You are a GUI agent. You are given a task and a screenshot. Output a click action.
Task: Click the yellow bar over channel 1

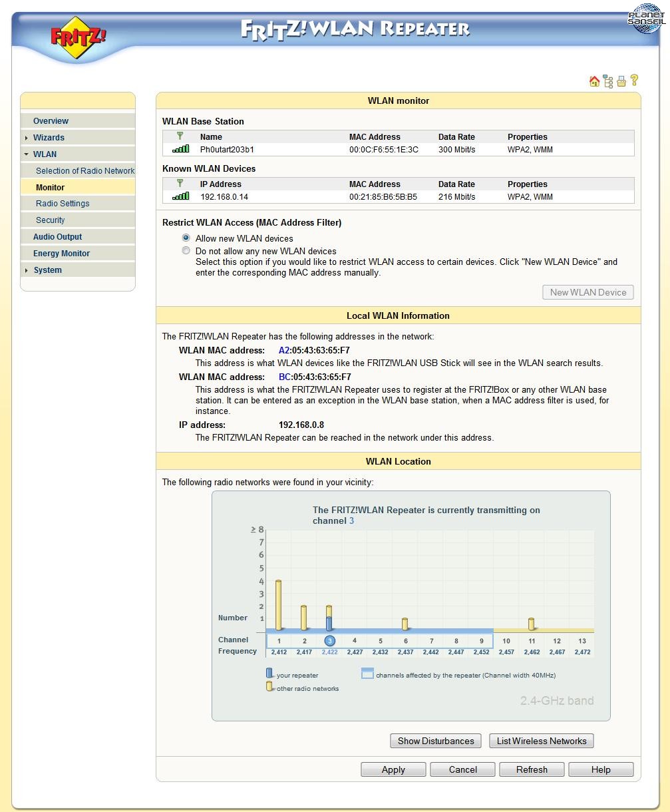(279, 605)
